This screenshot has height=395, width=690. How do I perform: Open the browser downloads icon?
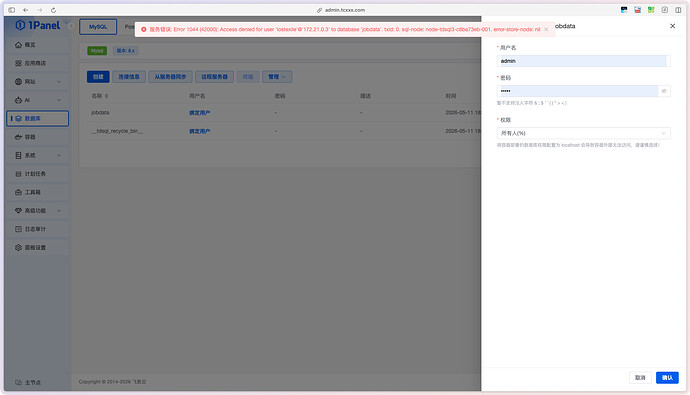tap(664, 10)
